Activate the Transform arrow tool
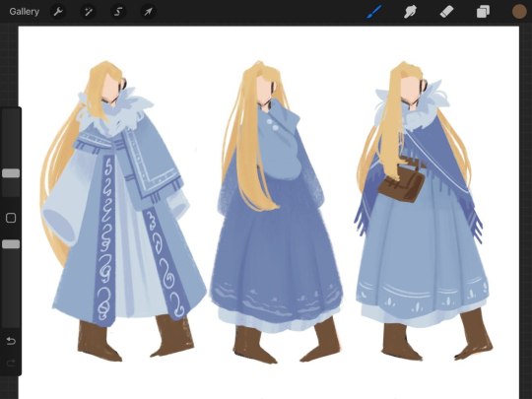 click(148, 12)
